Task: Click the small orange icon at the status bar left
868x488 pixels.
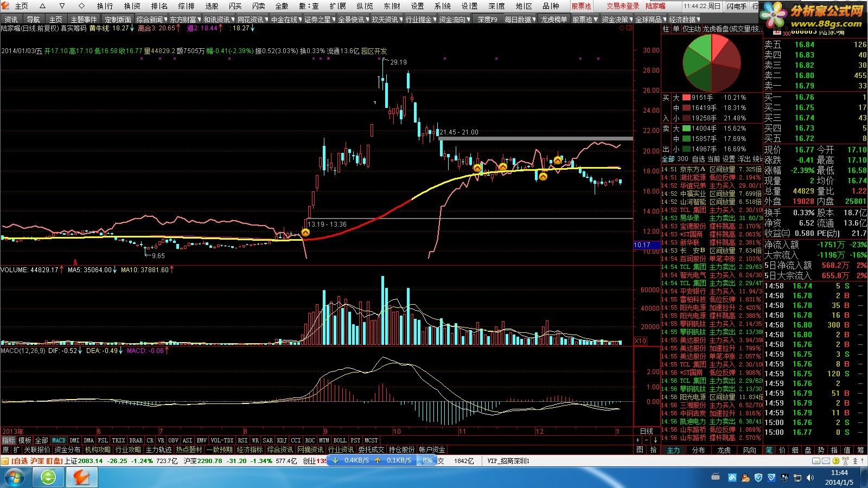Action: tap(5, 461)
